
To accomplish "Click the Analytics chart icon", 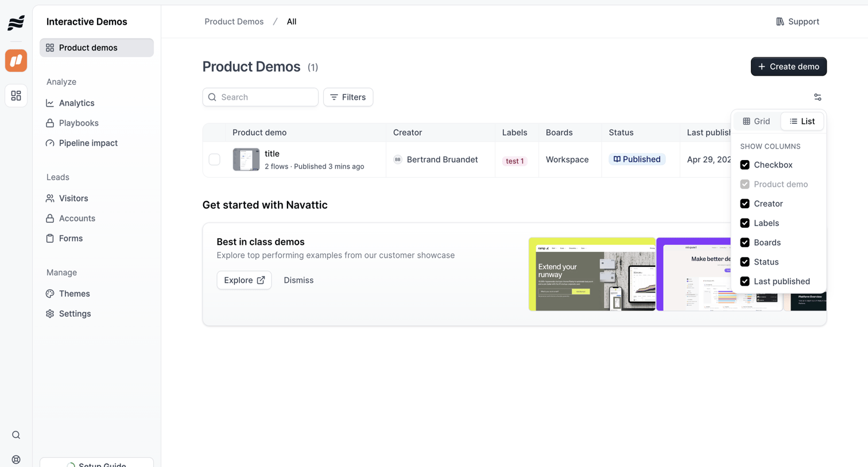I will pos(50,103).
